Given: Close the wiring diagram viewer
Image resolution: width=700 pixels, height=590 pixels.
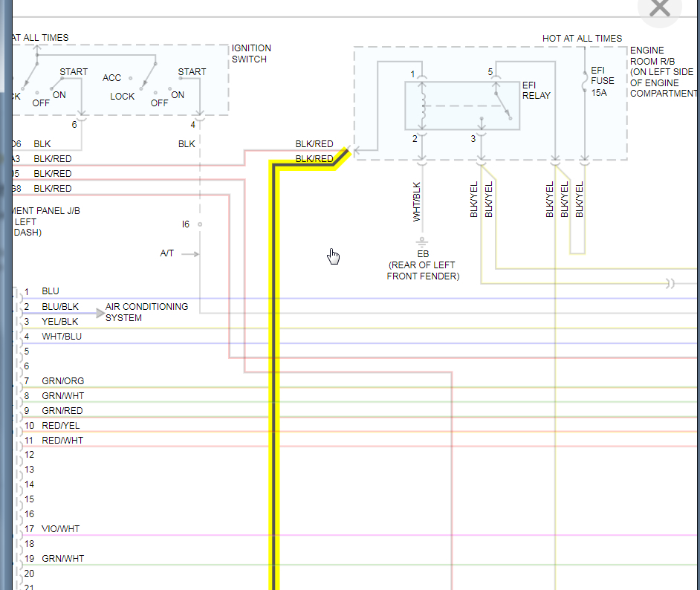Looking at the screenshot, I should 659,8.
